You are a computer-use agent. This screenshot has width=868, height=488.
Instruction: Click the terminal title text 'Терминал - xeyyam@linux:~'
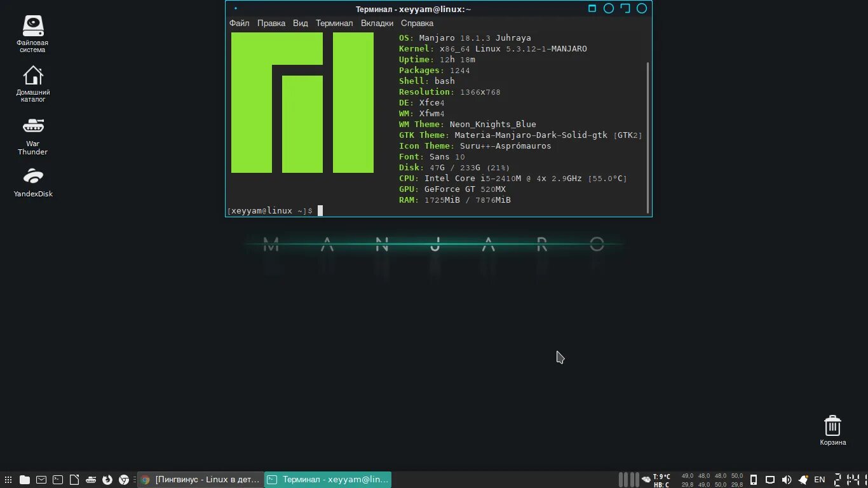tap(414, 9)
